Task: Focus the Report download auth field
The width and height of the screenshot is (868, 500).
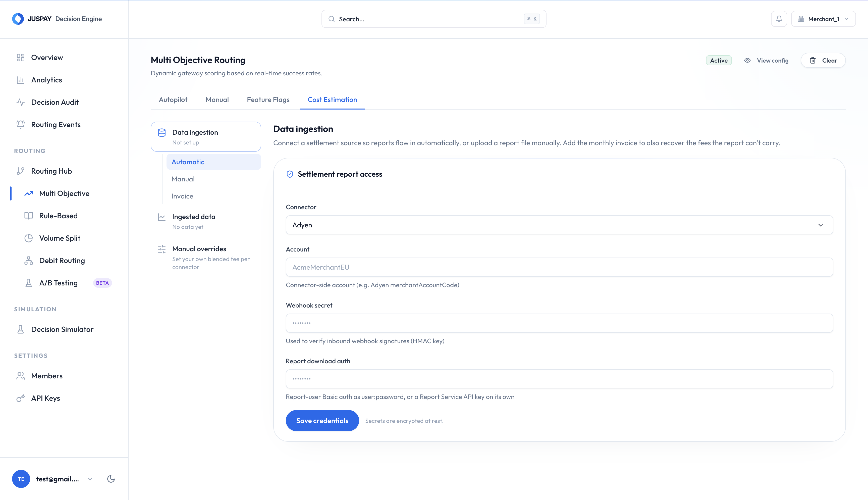Action: coord(559,379)
